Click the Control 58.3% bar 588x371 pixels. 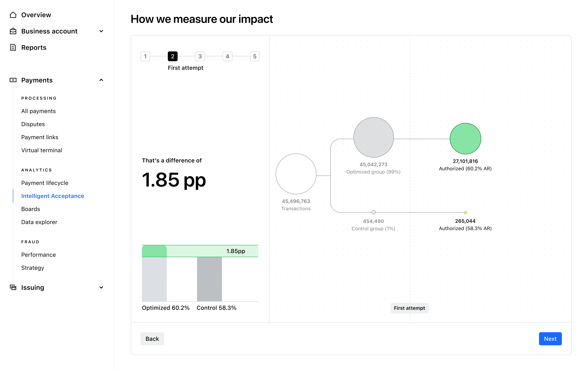[x=209, y=279]
